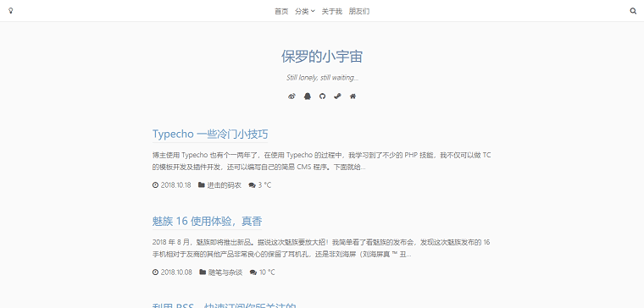644x308 pixels.
Task: Click the folder icon beside 进击的码农
Action: click(202, 185)
